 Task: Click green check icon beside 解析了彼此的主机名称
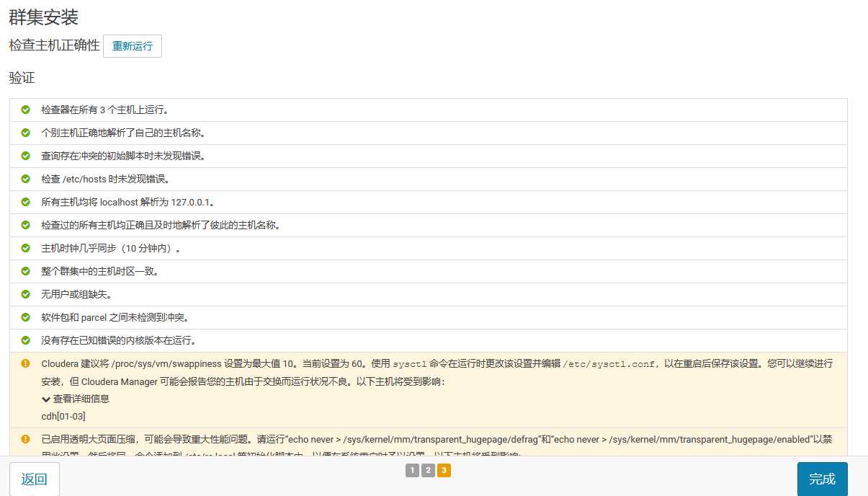(26, 225)
